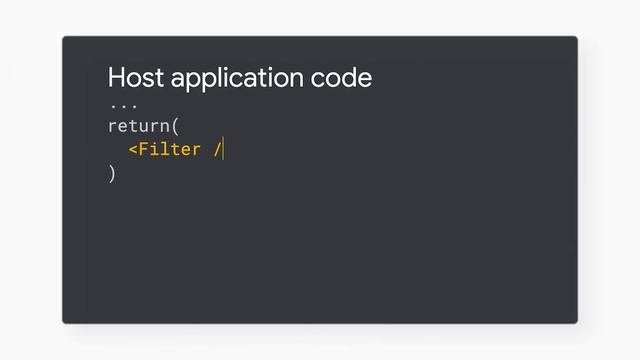Click the letter 'F' in Filter
The height and width of the screenshot is (360, 640).
pos(144,149)
